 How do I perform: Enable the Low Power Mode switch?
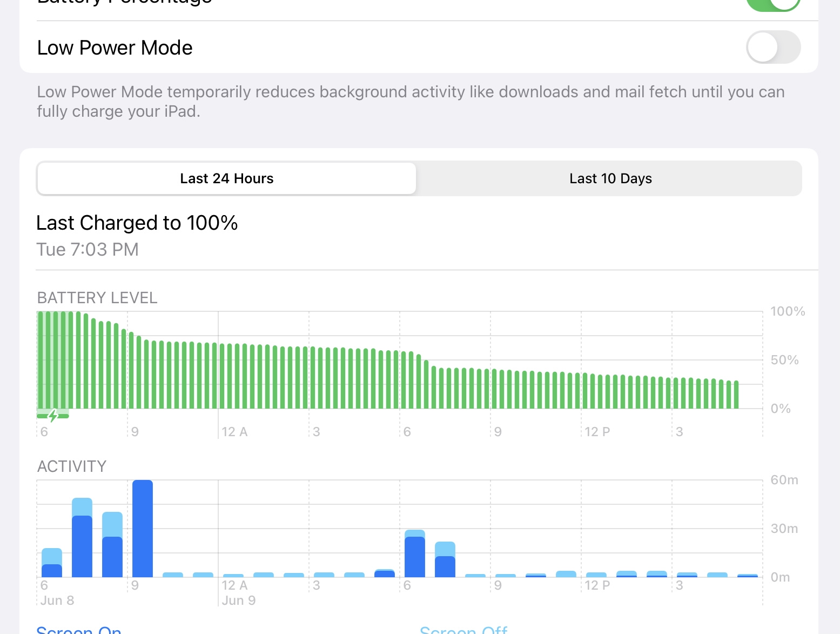tap(772, 48)
